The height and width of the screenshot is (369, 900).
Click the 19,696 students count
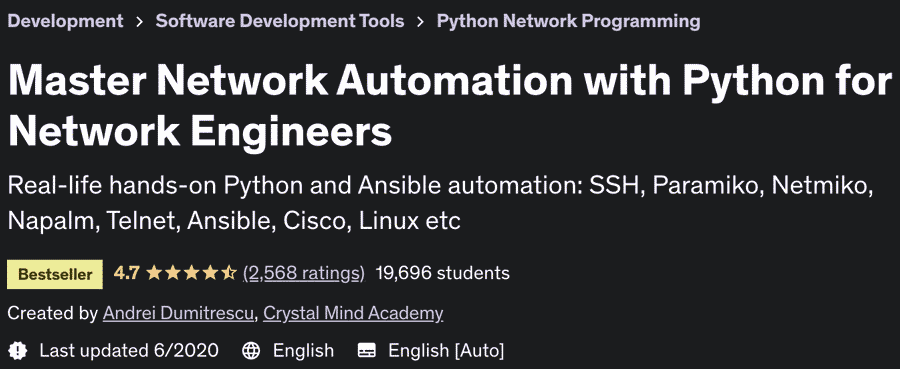pos(443,273)
